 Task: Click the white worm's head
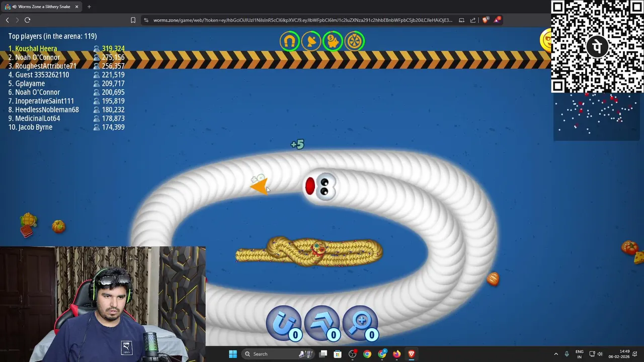point(320,187)
